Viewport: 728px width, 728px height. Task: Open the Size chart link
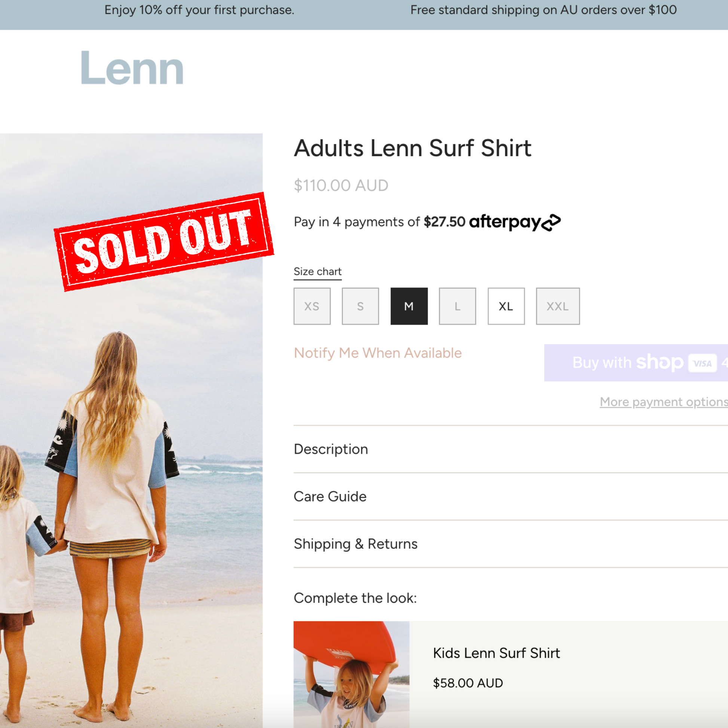318,272
